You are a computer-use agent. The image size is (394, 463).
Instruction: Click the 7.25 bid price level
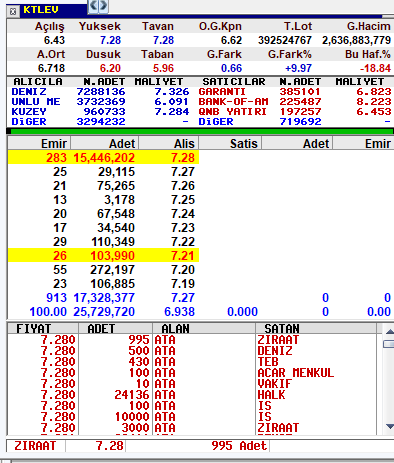pos(183,200)
